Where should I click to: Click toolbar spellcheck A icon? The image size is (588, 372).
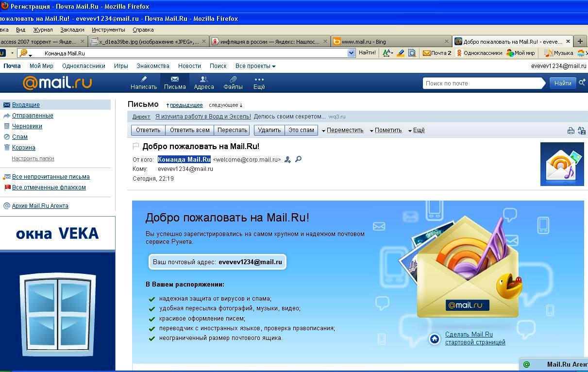point(387,53)
